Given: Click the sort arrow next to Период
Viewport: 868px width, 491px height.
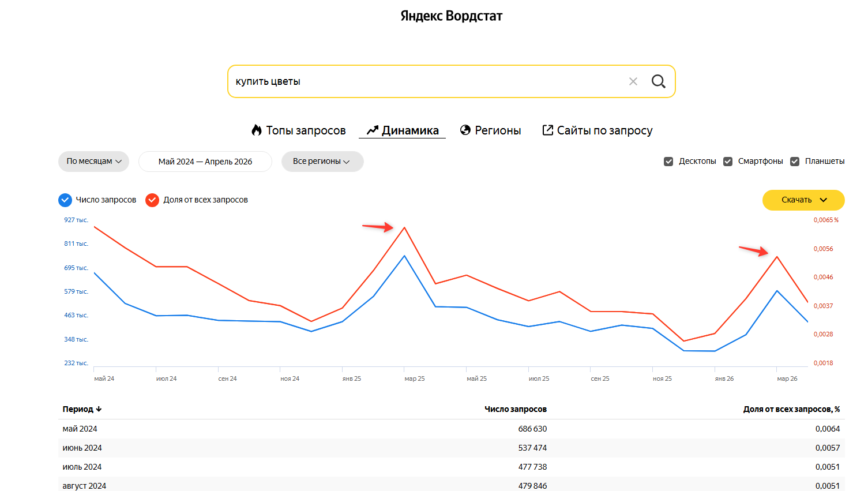Looking at the screenshot, I should (99, 409).
